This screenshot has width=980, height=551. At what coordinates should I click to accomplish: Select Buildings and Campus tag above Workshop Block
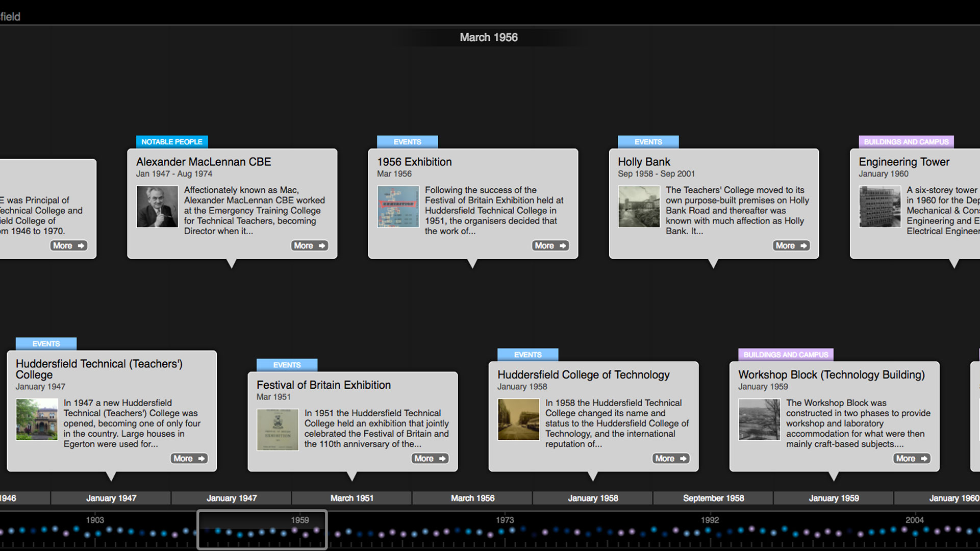pyautogui.click(x=786, y=355)
